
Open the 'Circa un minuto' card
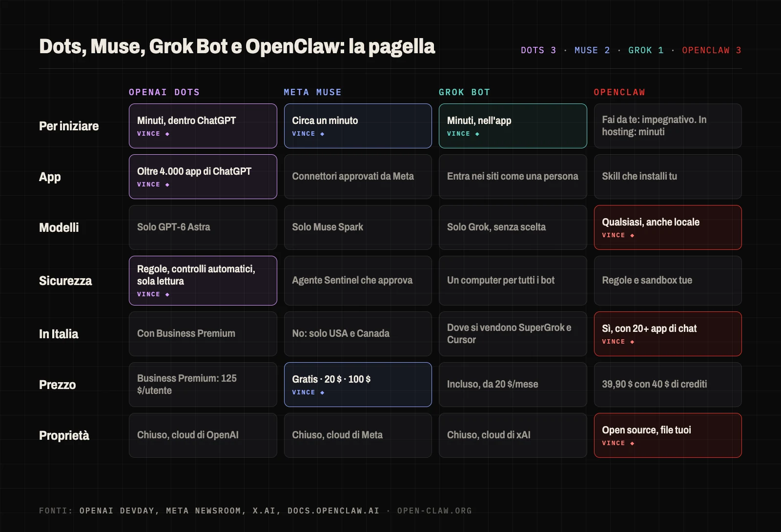click(x=358, y=126)
